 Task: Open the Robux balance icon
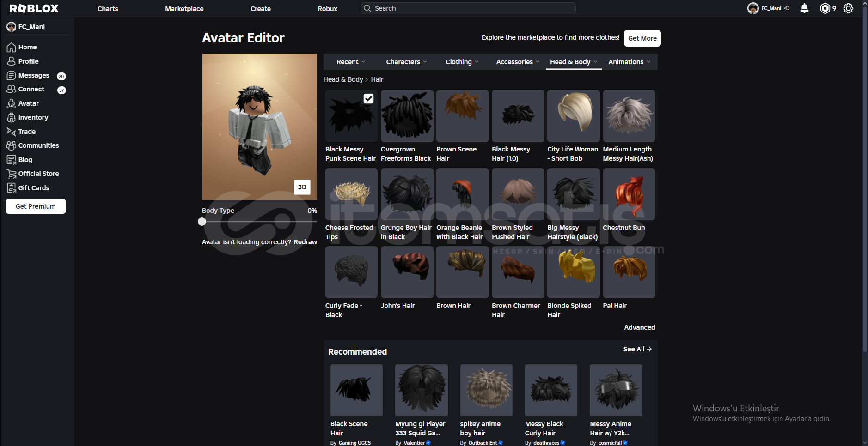(825, 8)
